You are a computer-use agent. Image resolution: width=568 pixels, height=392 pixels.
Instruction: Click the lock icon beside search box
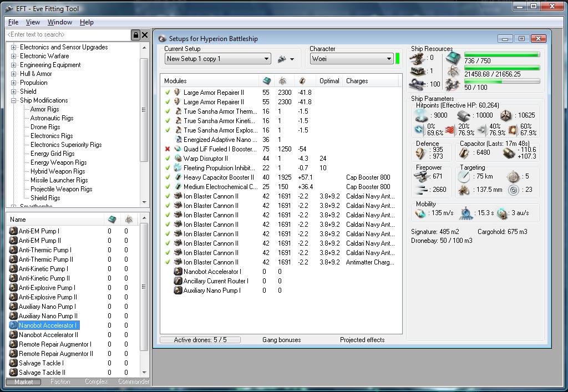135,35
